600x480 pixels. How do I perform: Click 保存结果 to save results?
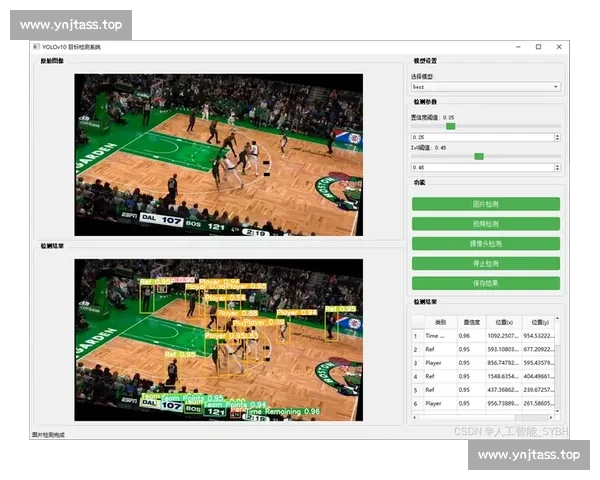(485, 283)
